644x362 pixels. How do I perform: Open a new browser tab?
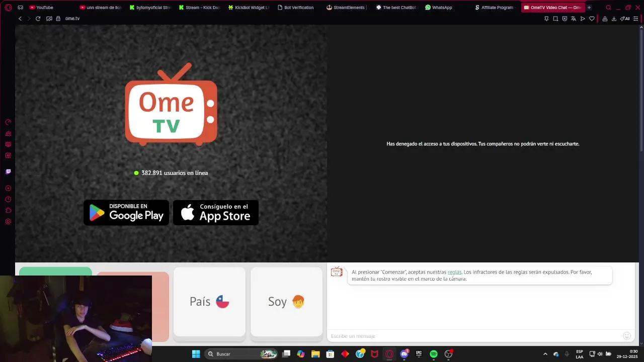(589, 8)
